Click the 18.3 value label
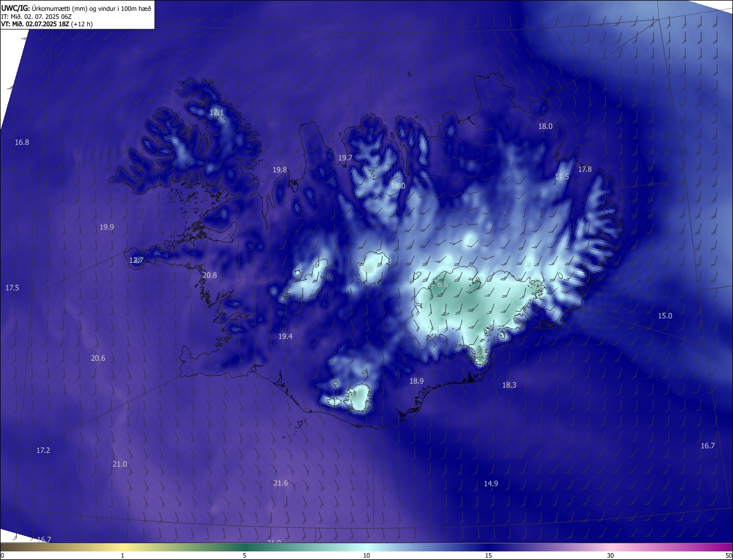The width and height of the screenshot is (733, 560). (509, 385)
